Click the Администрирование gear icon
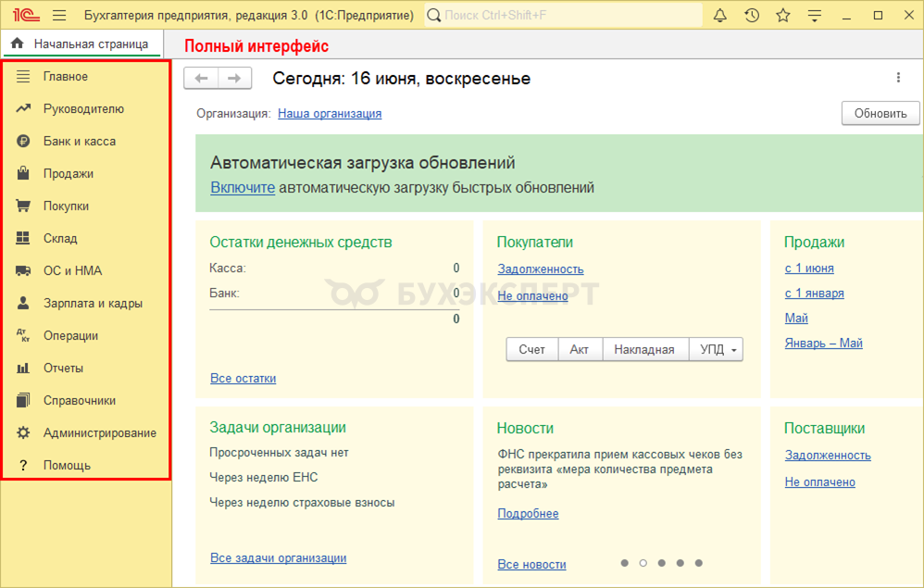The height and width of the screenshot is (588, 924). 23,432
